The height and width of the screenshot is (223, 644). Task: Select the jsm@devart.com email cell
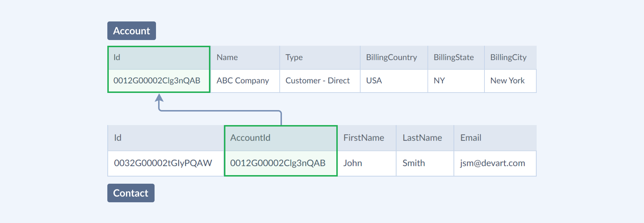coord(496,163)
